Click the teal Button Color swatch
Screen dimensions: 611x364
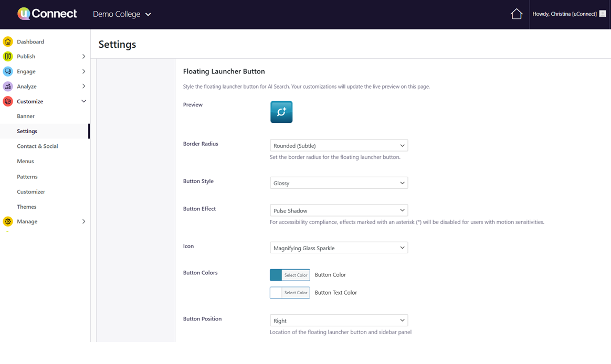(x=276, y=275)
